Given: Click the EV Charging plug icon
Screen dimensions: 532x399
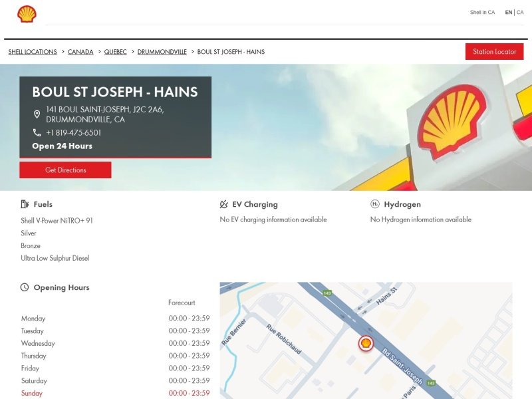Looking at the screenshot, I should click(x=223, y=204).
